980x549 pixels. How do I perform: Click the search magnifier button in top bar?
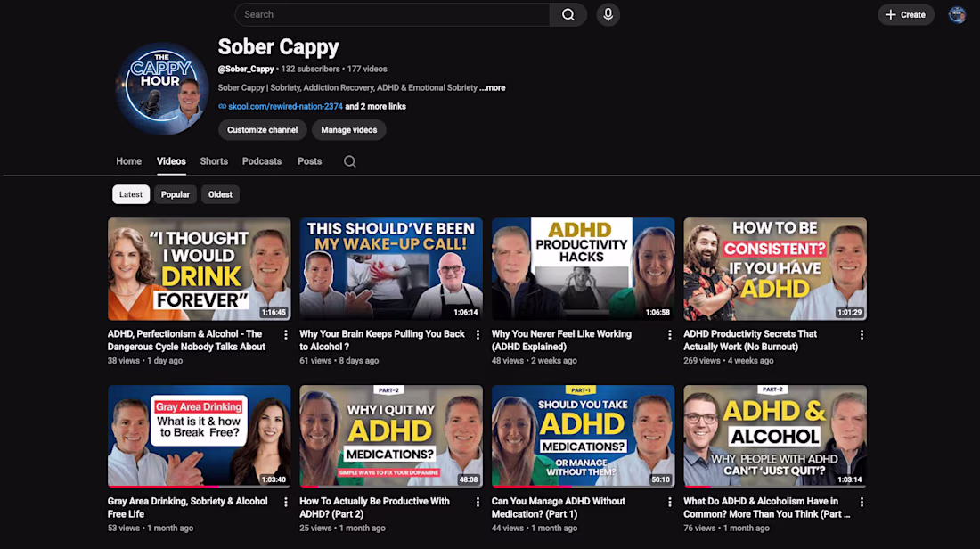(568, 14)
